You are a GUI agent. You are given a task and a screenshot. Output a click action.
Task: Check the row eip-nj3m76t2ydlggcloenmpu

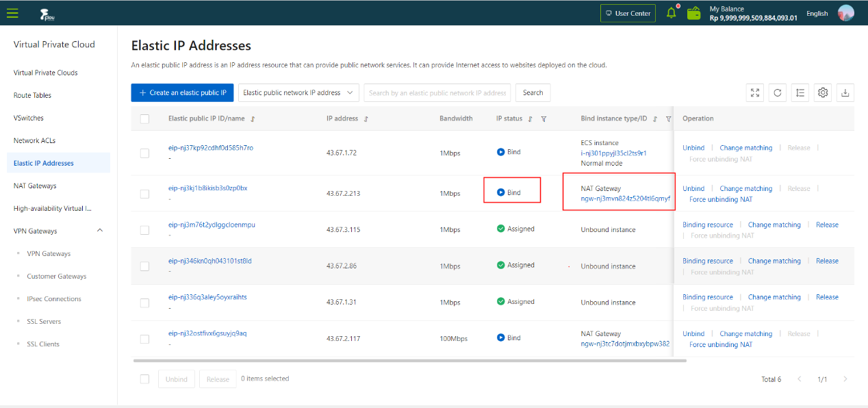coord(144,230)
